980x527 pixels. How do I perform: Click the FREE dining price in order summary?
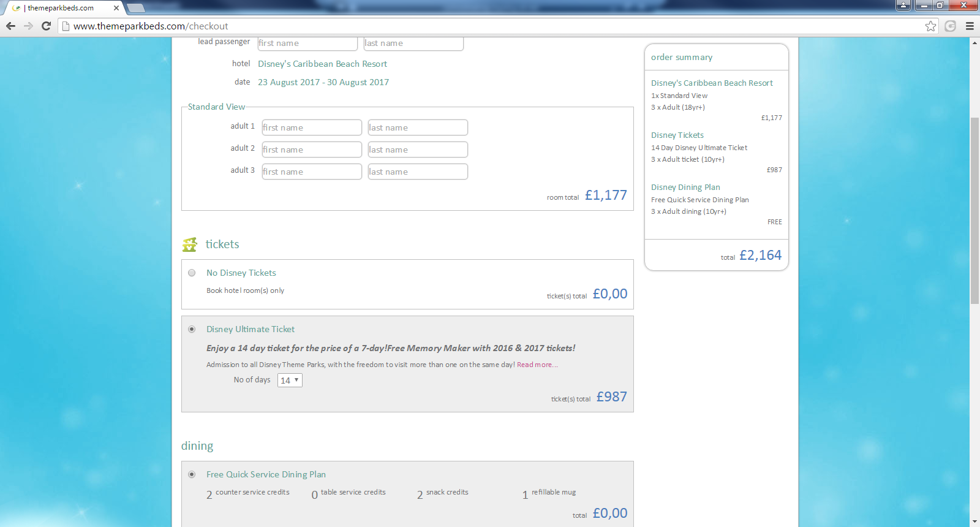[x=775, y=222]
